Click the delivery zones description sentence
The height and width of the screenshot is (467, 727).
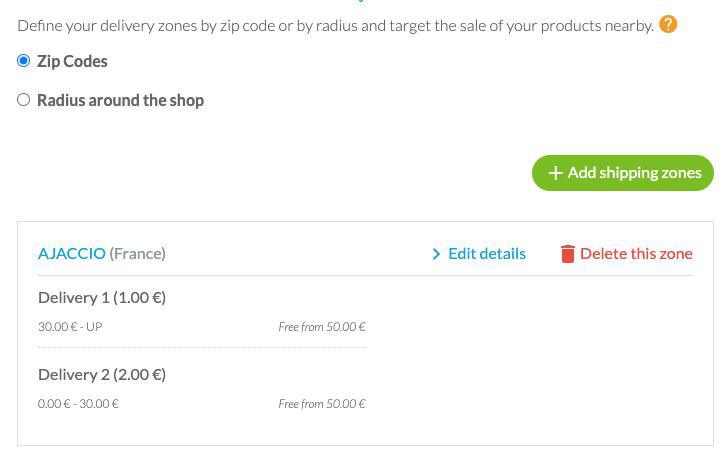coord(335,25)
